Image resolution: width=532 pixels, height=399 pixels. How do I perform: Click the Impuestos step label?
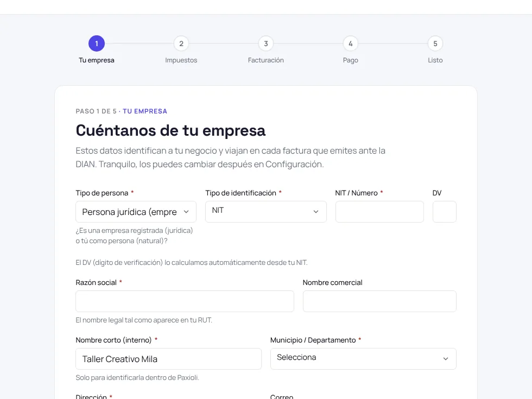click(x=181, y=60)
